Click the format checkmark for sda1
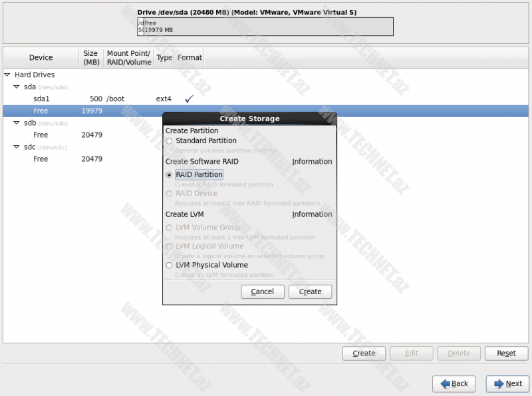Image resolution: width=532 pixels, height=396 pixels. 189,99
